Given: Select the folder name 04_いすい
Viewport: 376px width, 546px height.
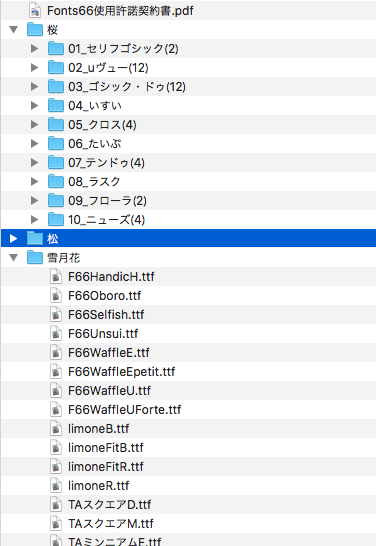Looking at the screenshot, I should (x=95, y=106).
